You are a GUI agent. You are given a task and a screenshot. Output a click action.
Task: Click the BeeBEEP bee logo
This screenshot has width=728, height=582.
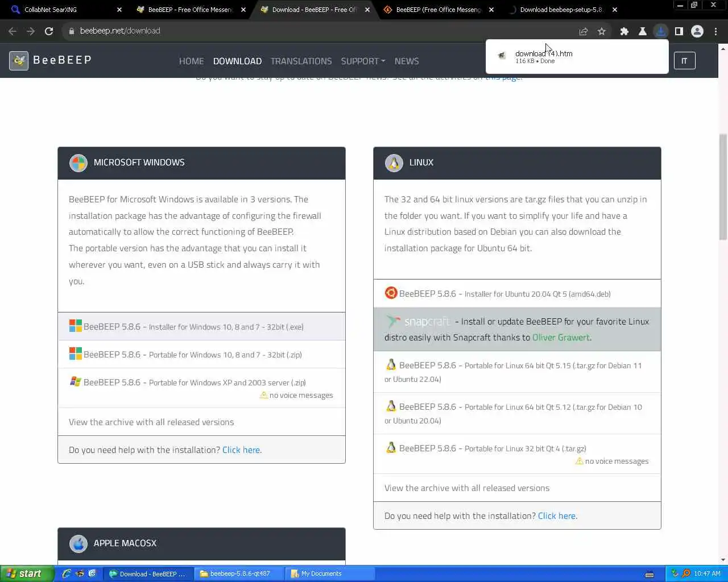tap(19, 60)
